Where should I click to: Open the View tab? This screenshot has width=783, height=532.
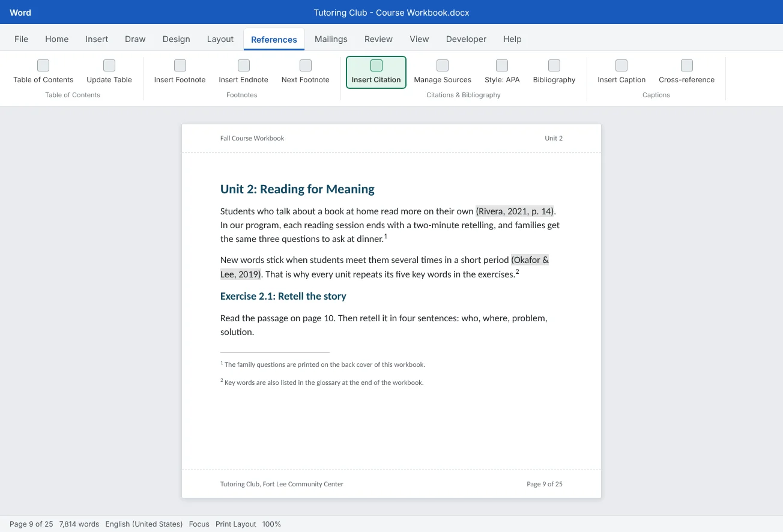click(x=419, y=39)
